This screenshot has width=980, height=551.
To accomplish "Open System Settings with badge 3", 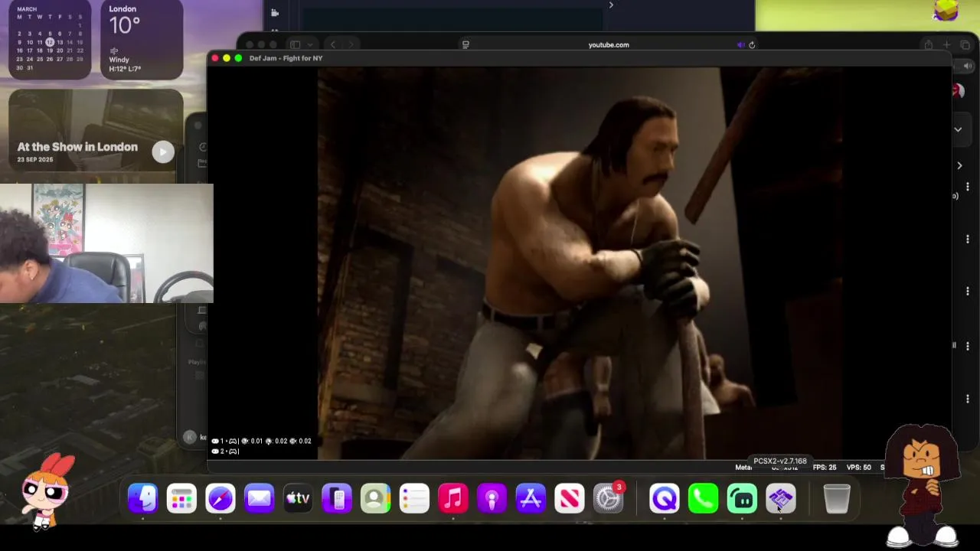I will coord(609,499).
